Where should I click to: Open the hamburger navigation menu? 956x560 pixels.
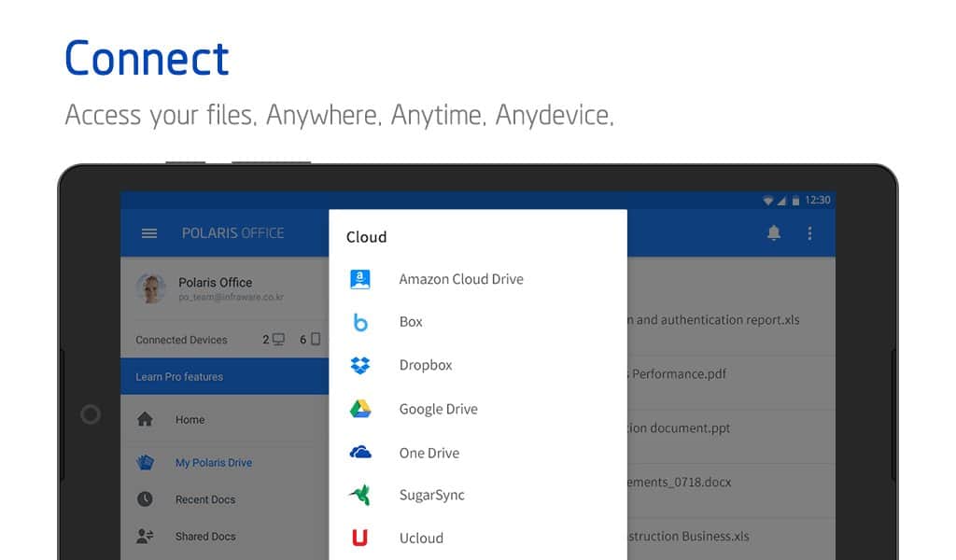click(x=149, y=233)
